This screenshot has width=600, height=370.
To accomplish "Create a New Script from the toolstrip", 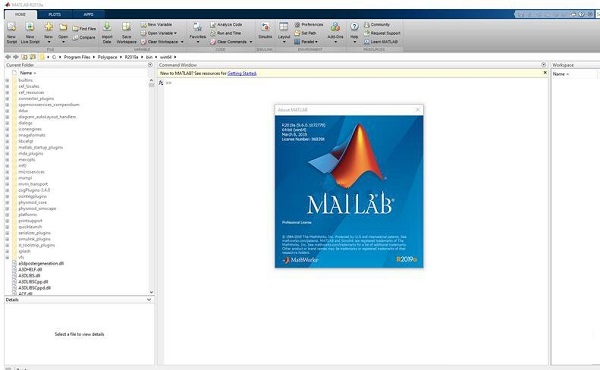I will tap(12, 32).
